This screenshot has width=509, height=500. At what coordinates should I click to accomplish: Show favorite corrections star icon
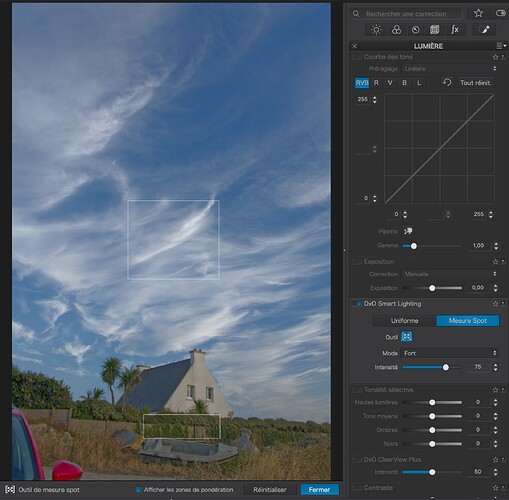click(x=478, y=13)
